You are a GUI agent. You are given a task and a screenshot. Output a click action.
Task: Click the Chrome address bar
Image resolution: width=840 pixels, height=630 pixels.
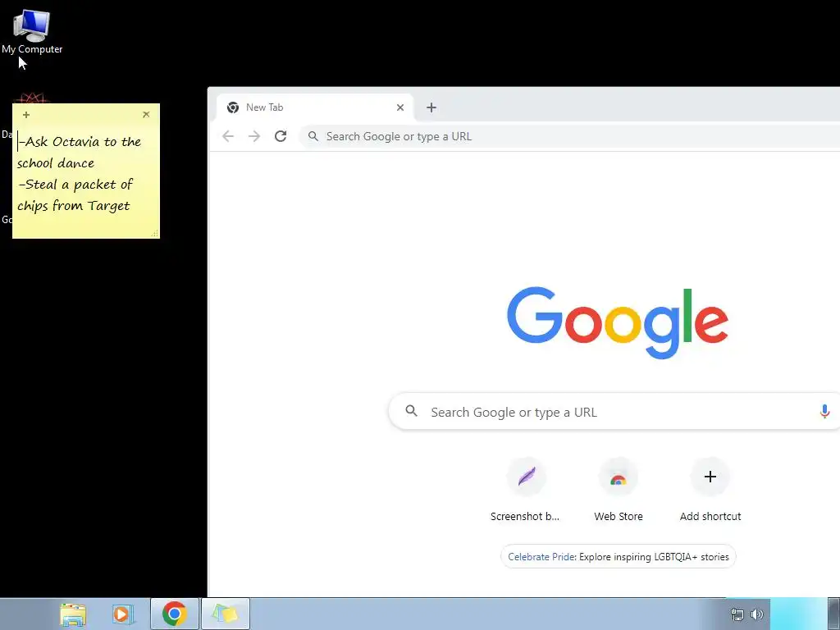tap(569, 137)
